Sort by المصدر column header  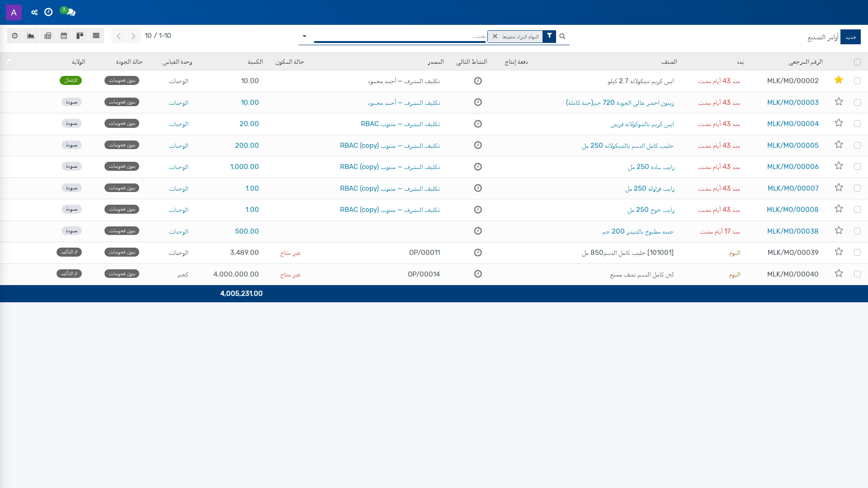point(436,62)
